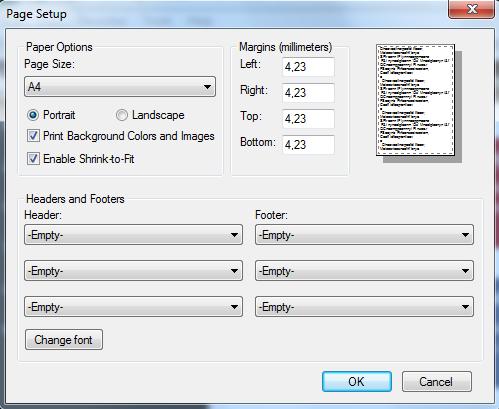Screen dimensions: 499x409
Task: Expand the third Footer dropdown
Action: [364, 307]
